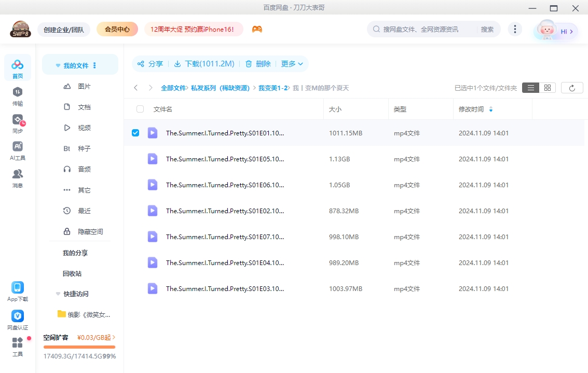Screen dimensions: 588x373
Task: Click 全部文件 breadcrumb link
Action: pos(173,88)
